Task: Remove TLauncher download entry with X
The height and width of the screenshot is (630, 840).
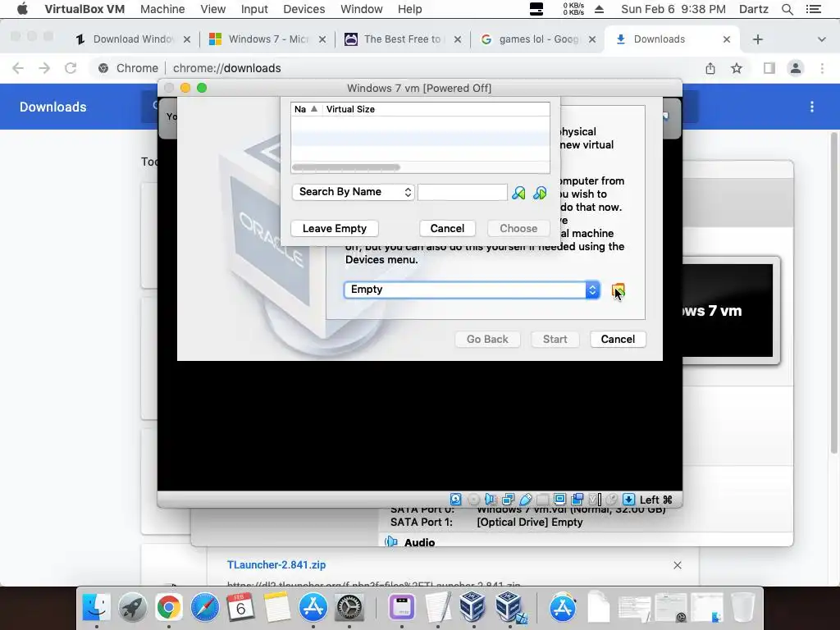Action: click(x=677, y=565)
